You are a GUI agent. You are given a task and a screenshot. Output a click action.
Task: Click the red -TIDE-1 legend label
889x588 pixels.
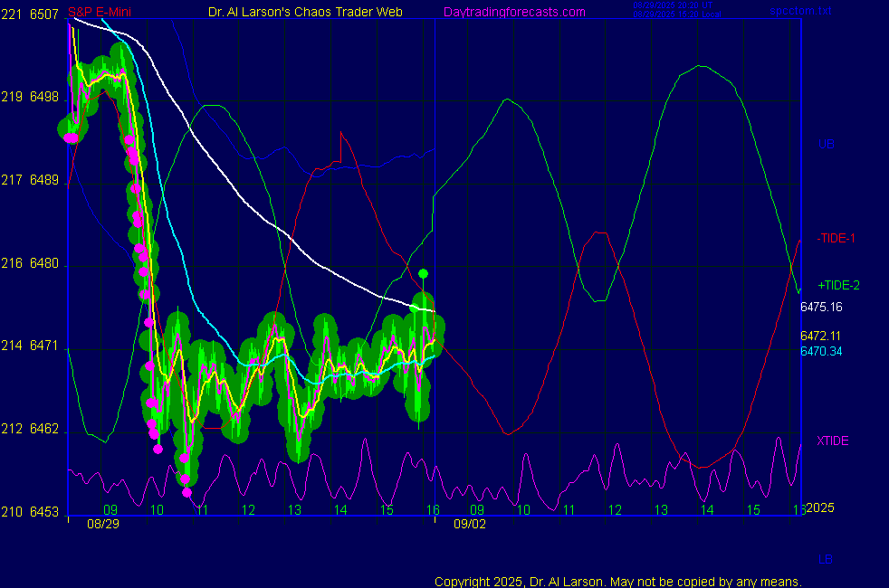pyautogui.click(x=836, y=238)
